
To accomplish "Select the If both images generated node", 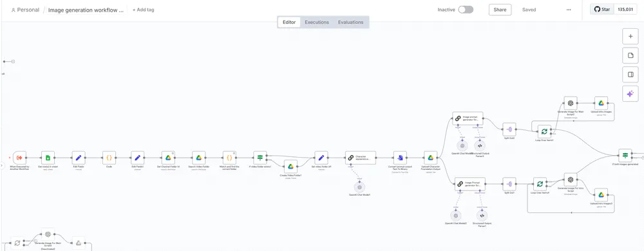I will 625,156.
